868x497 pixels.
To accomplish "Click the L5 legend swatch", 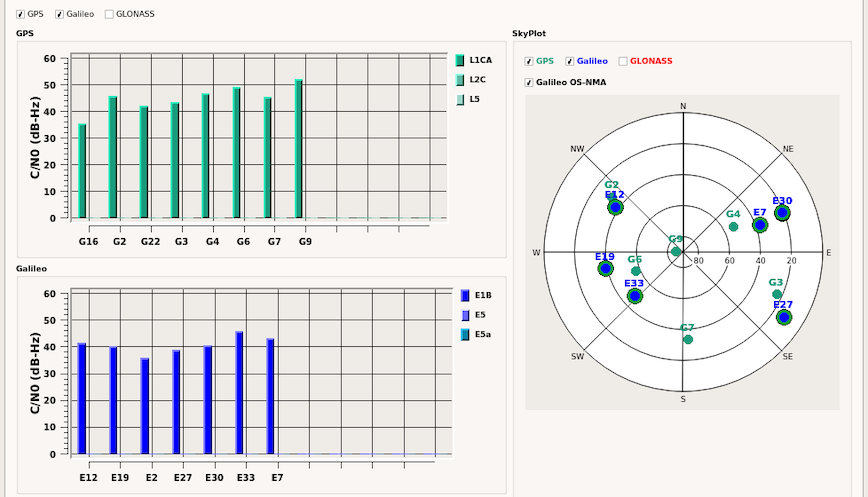I will (x=460, y=99).
